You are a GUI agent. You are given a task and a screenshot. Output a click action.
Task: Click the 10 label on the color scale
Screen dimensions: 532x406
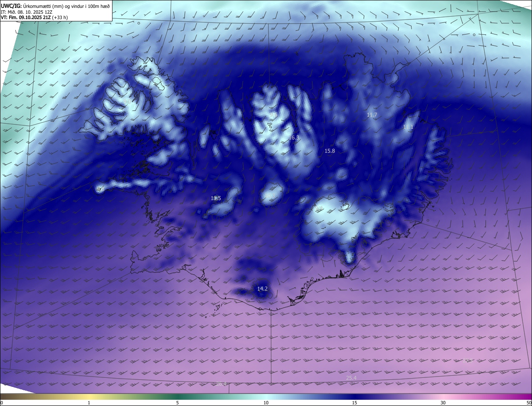pos(266,403)
